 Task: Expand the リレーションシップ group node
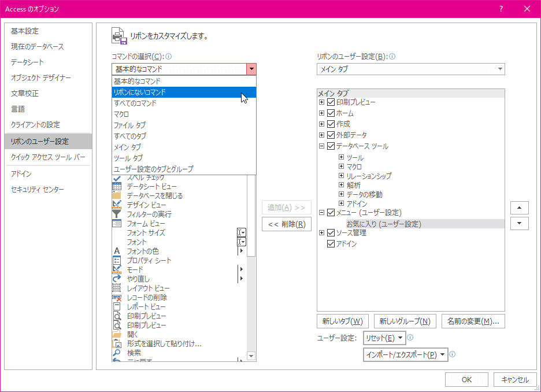click(341, 176)
